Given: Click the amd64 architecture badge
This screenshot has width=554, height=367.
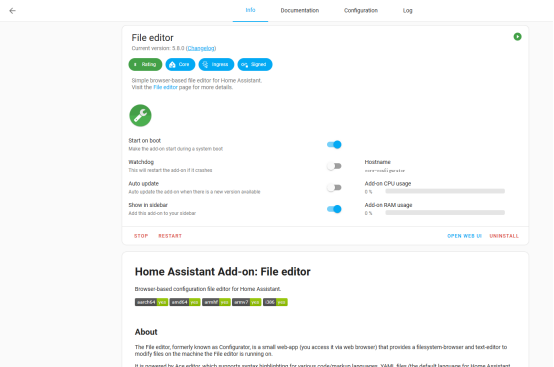Looking at the screenshot, I should click(185, 302).
